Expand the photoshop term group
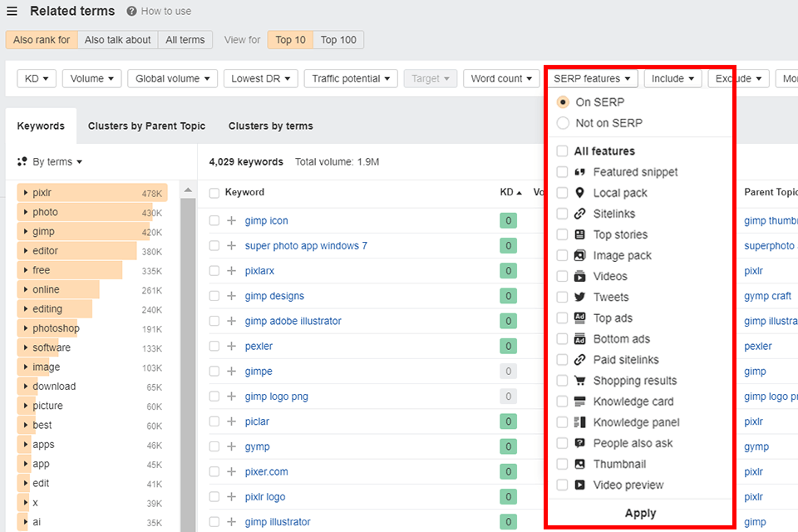Image resolution: width=798 pixels, height=532 pixels. pyautogui.click(x=26, y=328)
